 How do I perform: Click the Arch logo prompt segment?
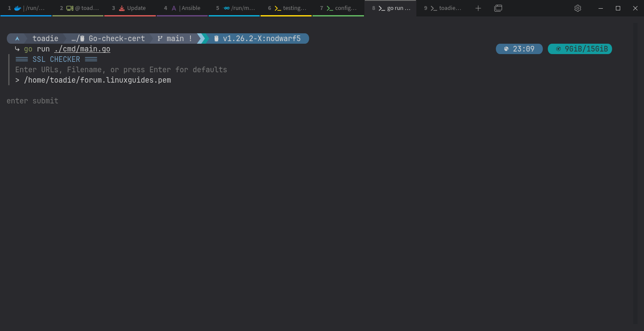click(17, 39)
